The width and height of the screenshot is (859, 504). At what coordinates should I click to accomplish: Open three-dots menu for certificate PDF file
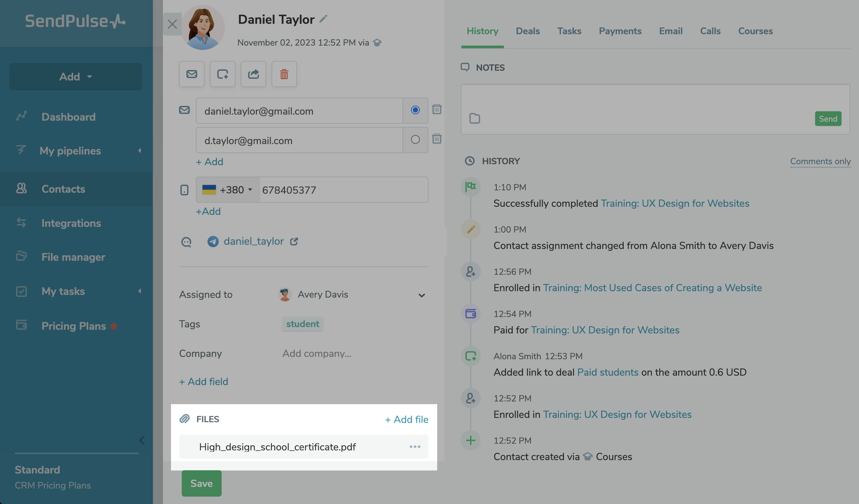(x=415, y=446)
